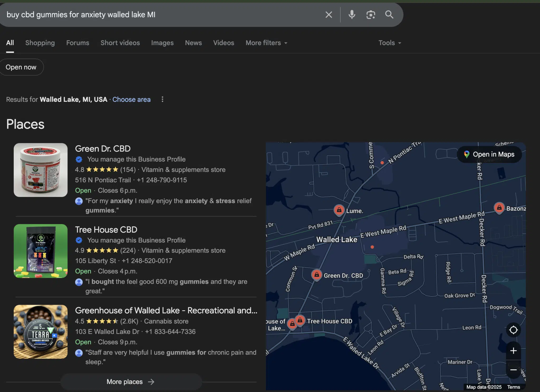Click the 4.5 star rating (2.6K) reviews
Screen dimensions: 540x392
pyautogui.click(x=107, y=321)
